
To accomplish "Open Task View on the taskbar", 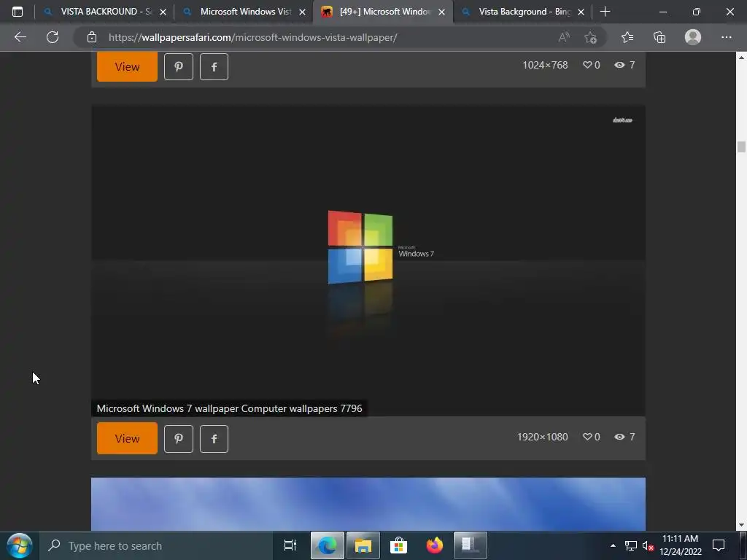I will (290, 545).
